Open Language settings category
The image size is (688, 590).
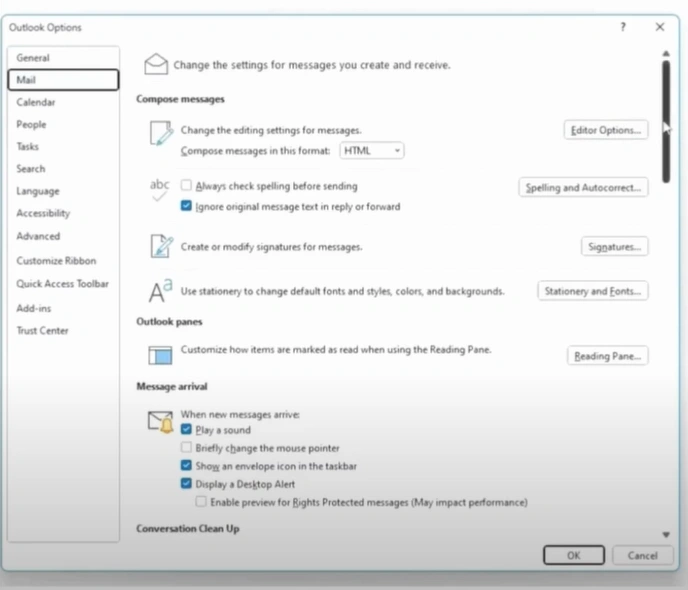63,191
